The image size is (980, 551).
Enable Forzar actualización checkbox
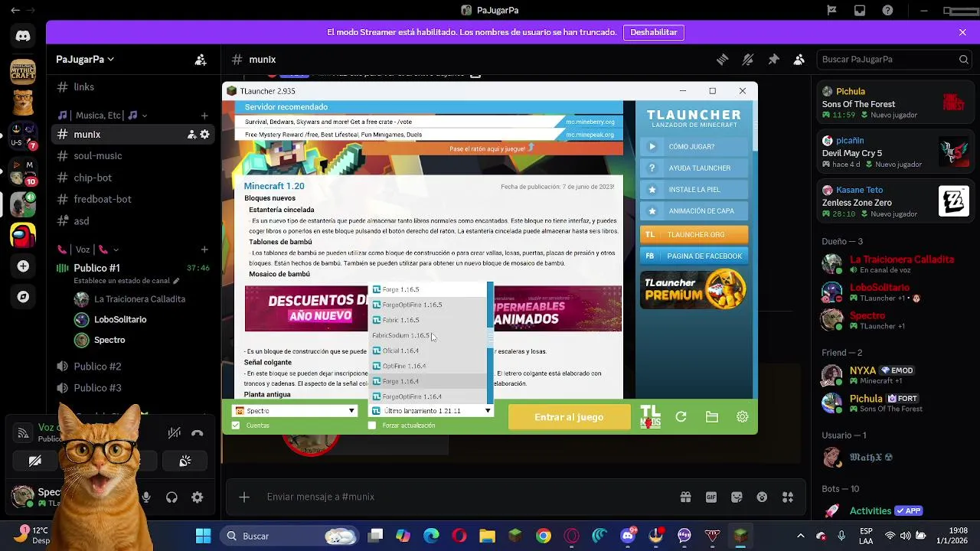click(x=372, y=425)
